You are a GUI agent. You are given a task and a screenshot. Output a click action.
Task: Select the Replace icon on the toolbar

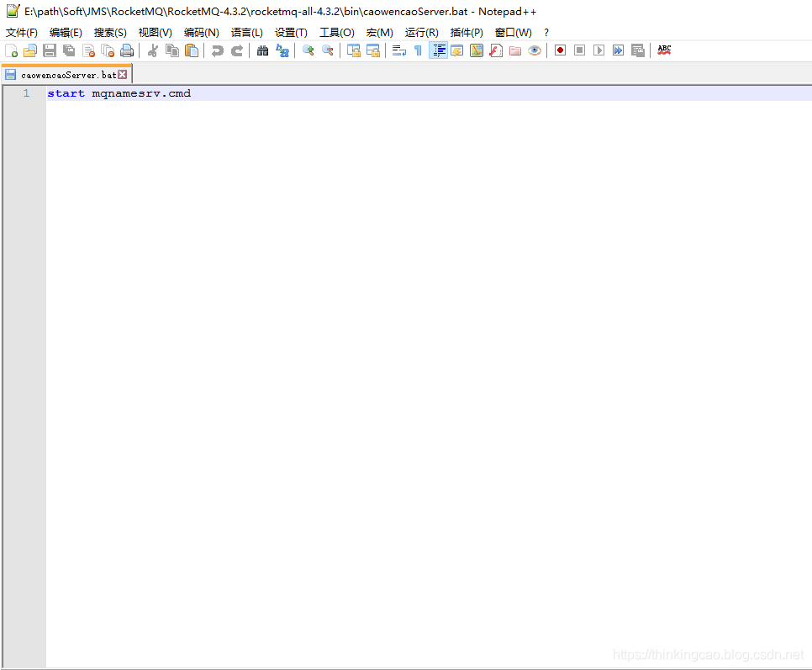click(282, 50)
